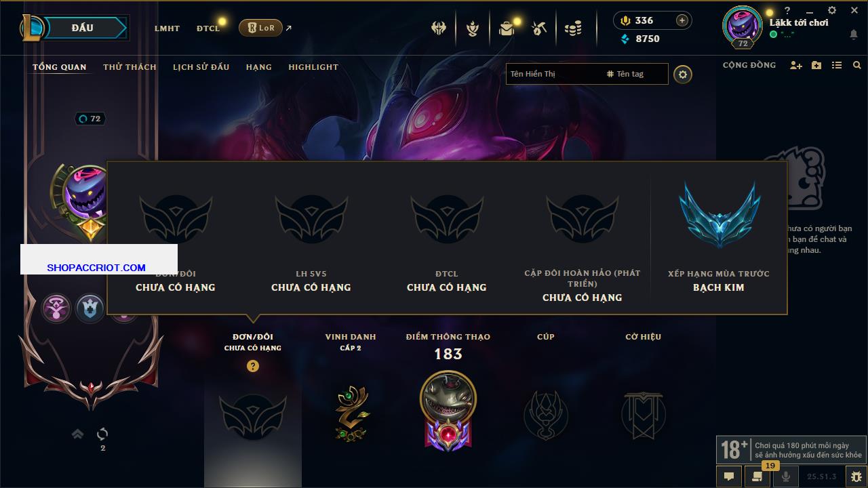The image size is (868, 488).
Task: Expand the friends list options icon
Action: (837, 65)
